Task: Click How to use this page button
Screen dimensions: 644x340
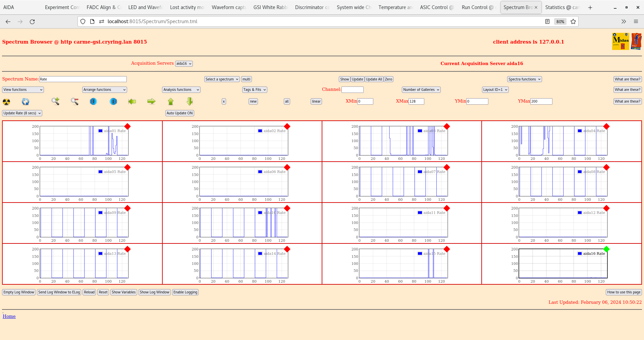Action: tap(624, 292)
